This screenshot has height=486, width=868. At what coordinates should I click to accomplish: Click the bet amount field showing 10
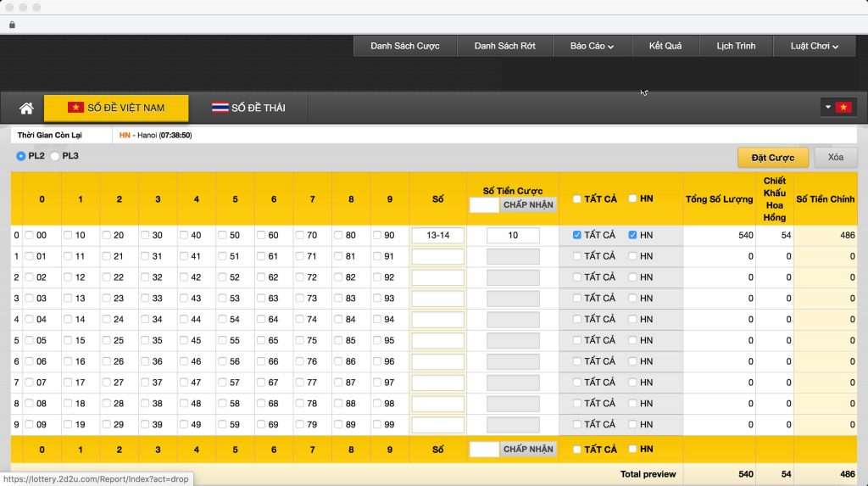pyautogui.click(x=513, y=235)
